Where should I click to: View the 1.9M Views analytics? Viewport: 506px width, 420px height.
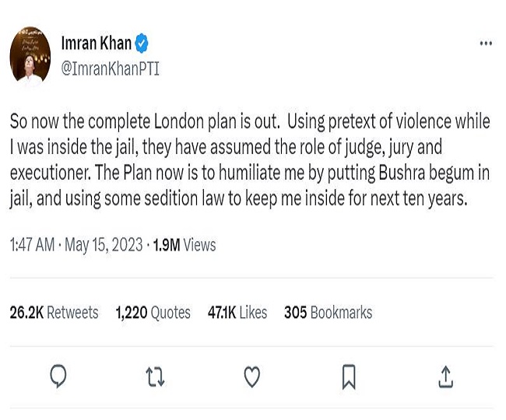coord(184,245)
